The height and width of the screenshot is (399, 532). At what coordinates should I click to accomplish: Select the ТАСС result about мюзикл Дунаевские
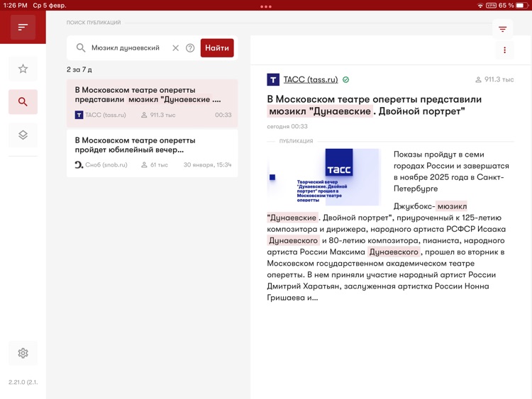tap(152, 103)
